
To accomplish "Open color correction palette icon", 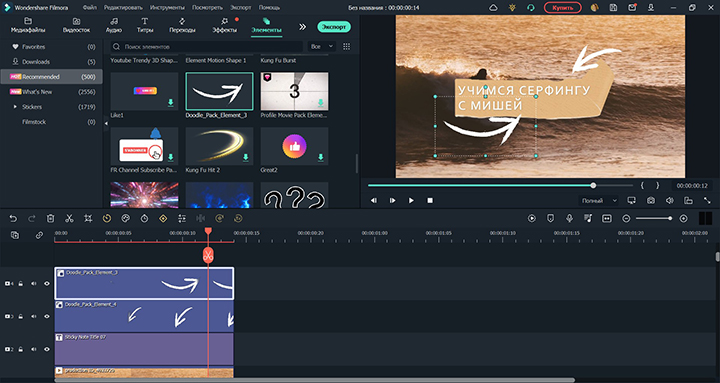I will [125, 219].
